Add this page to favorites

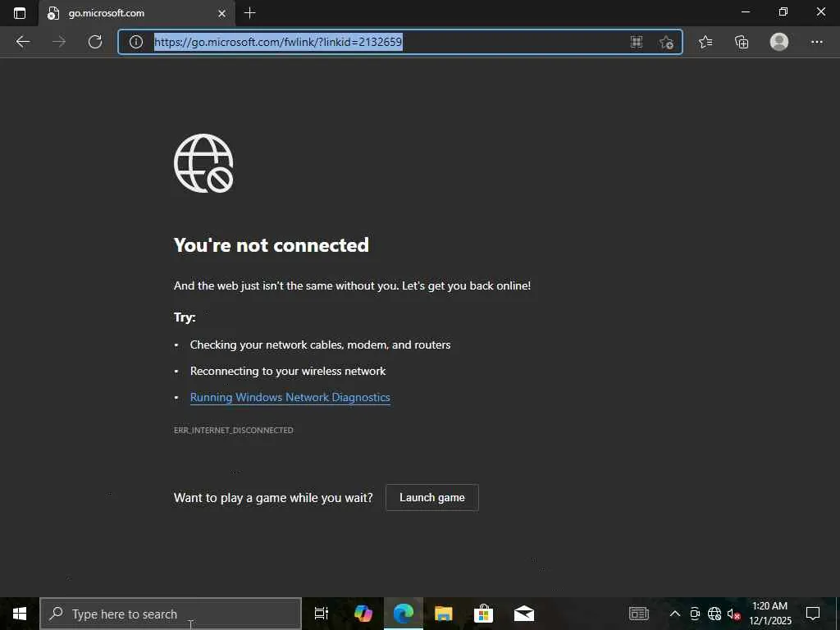pyautogui.click(x=666, y=42)
